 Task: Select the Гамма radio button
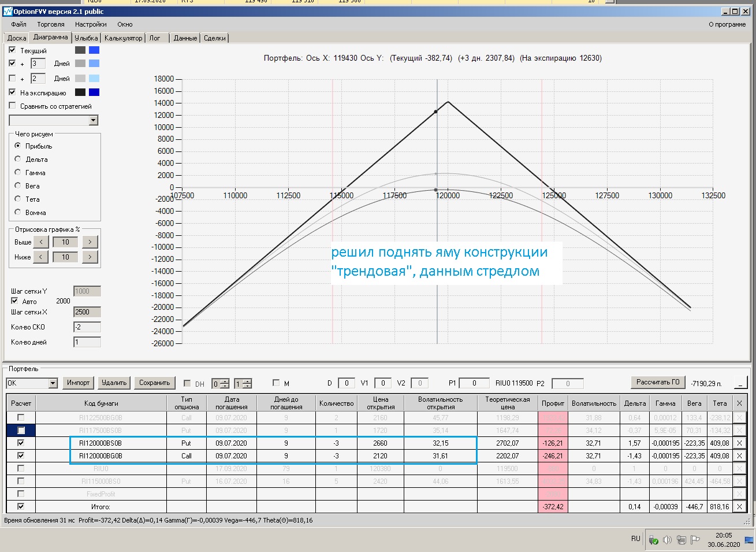pyautogui.click(x=18, y=172)
